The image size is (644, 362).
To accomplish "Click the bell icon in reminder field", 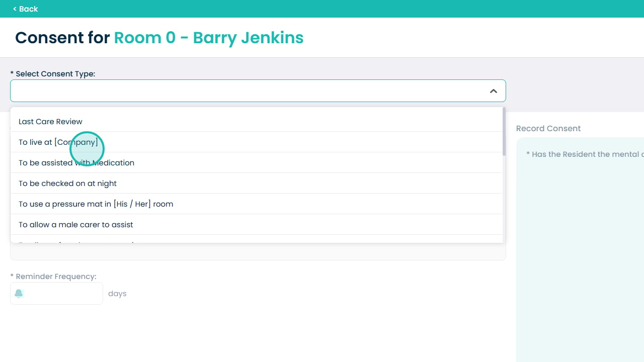I will click(x=19, y=294).
